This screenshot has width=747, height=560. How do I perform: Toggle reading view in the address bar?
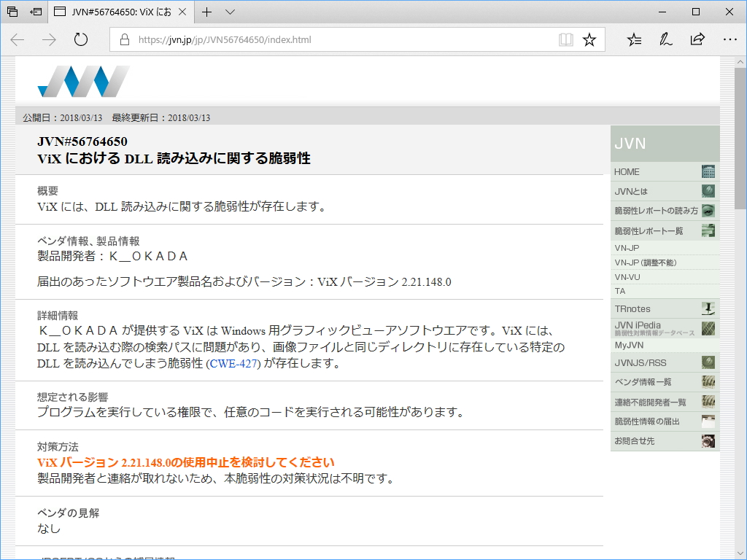pyautogui.click(x=566, y=40)
